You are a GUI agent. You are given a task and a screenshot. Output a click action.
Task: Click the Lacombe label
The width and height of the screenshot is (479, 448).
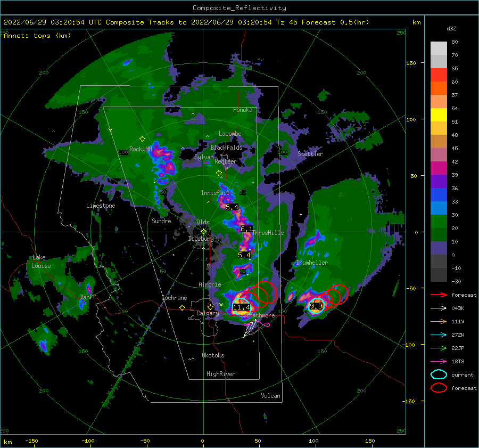pyautogui.click(x=230, y=134)
